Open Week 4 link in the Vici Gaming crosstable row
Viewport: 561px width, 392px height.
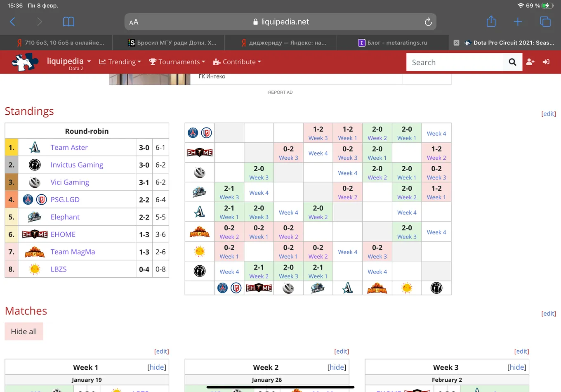coord(348,173)
